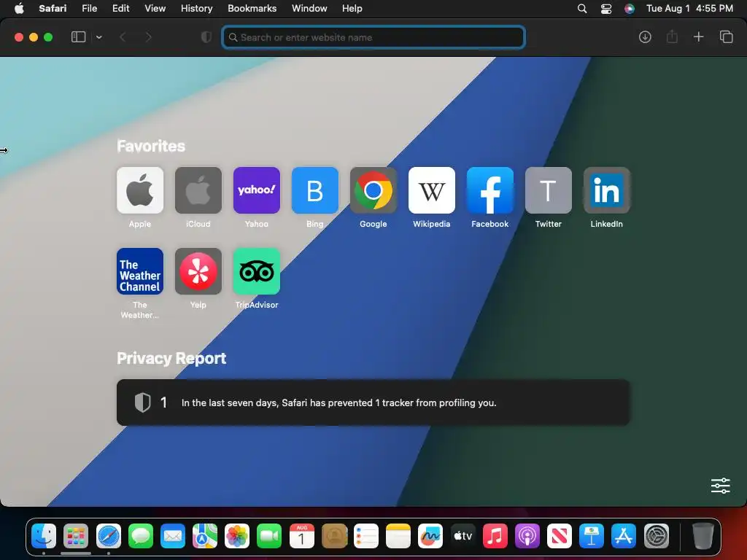Open the Yelp favorite tile
747x560 pixels.
click(198, 271)
